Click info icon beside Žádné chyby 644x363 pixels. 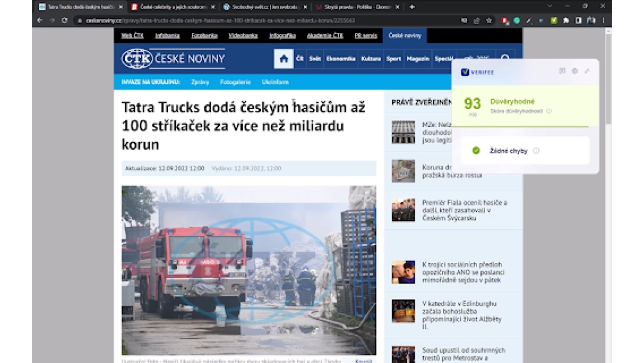[536, 151]
